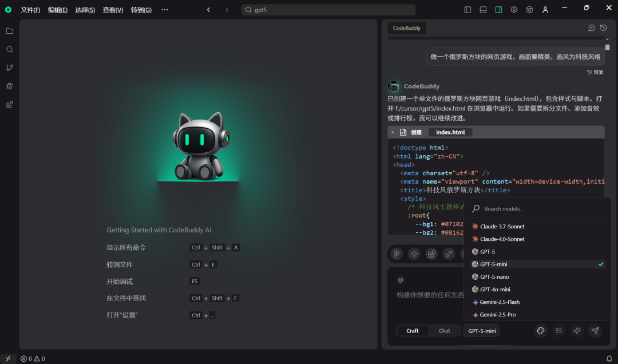Open chat history clock icon
This screenshot has height=364, width=618.
(604, 27)
